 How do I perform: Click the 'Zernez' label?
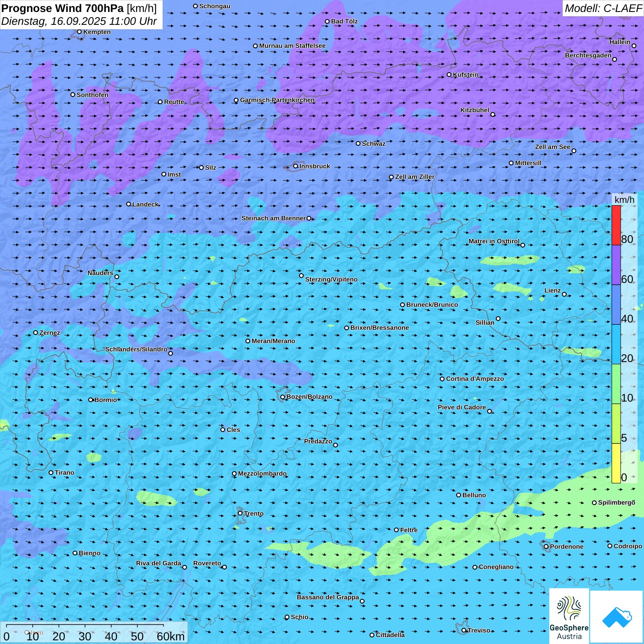(x=50, y=333)
